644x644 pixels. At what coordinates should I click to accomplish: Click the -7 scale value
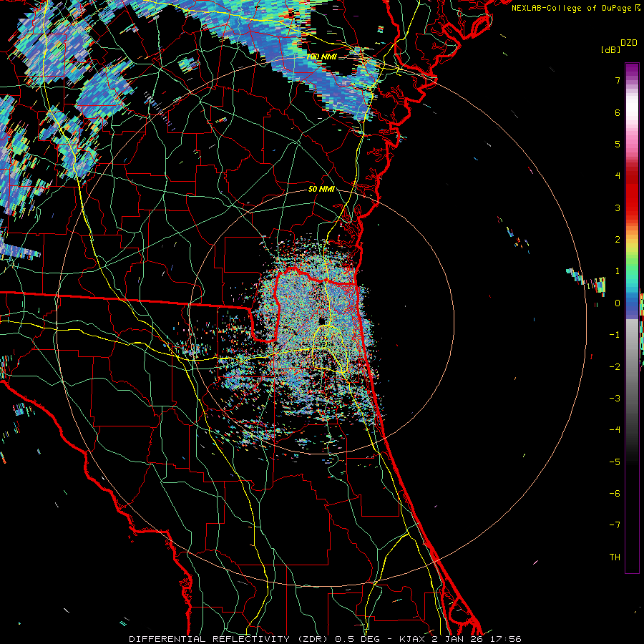coord(615,525)
